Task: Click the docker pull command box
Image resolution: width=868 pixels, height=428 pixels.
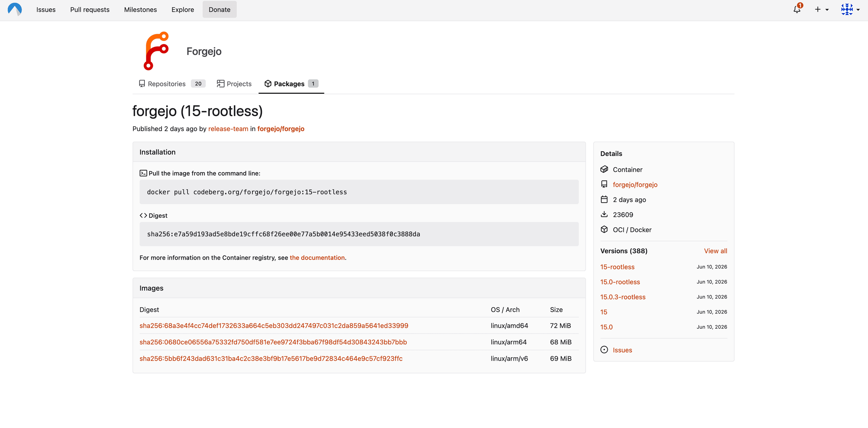Action: coord(359,192)
